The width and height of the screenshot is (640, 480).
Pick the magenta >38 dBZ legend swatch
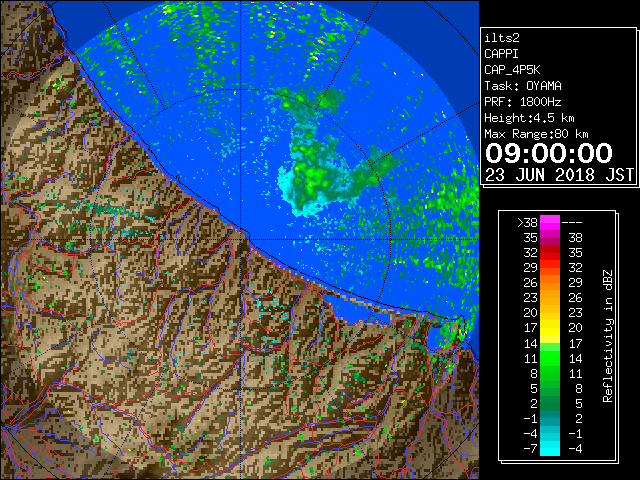coord(550,223)
